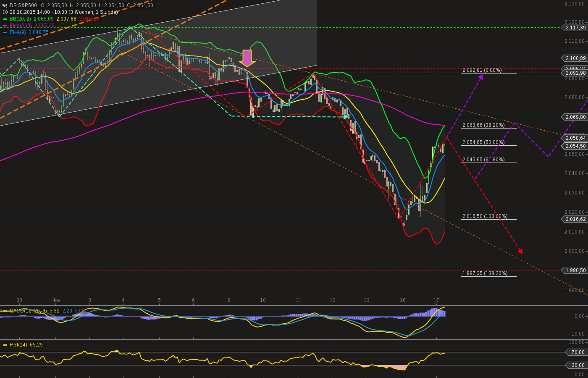588x378 pixels.
Task: Click the 2.069,80 red line price tag
Action: click(x=574, y=117)
